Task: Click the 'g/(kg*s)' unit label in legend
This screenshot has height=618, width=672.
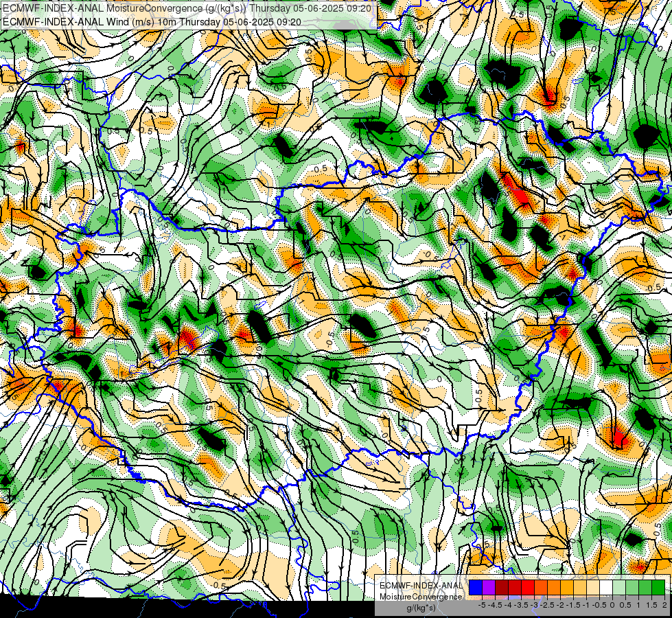Action: click(x=421, y=608)
